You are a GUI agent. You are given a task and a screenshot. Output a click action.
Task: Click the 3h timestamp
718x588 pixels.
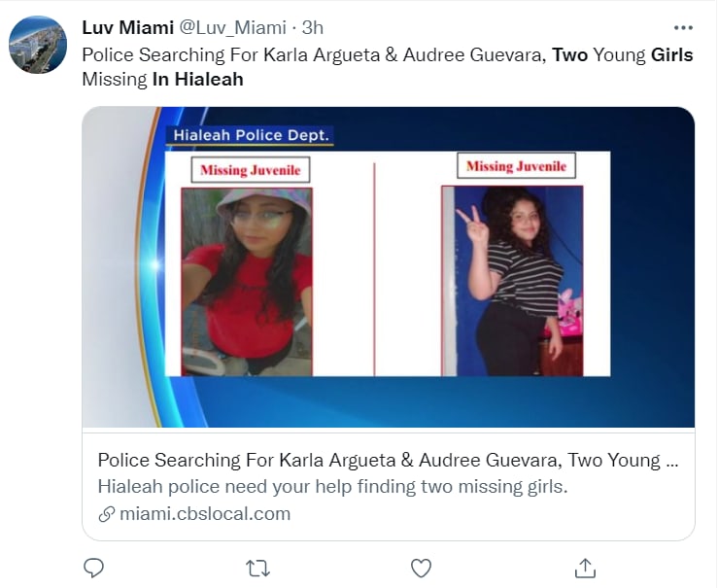pyautogui.click(x=312, y=28)
